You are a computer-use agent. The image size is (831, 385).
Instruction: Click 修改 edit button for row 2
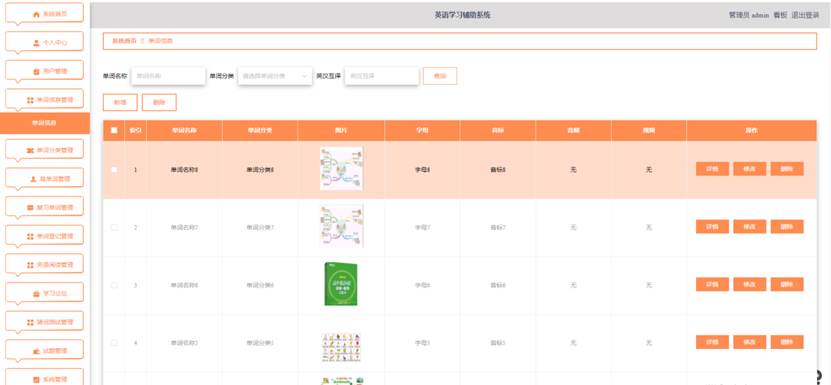tap(749, 227)
